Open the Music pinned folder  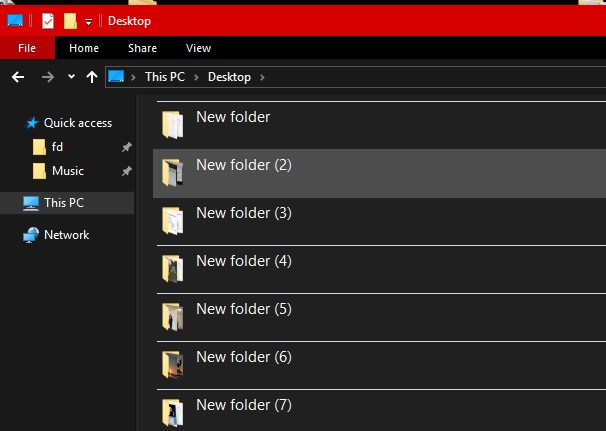68,171
